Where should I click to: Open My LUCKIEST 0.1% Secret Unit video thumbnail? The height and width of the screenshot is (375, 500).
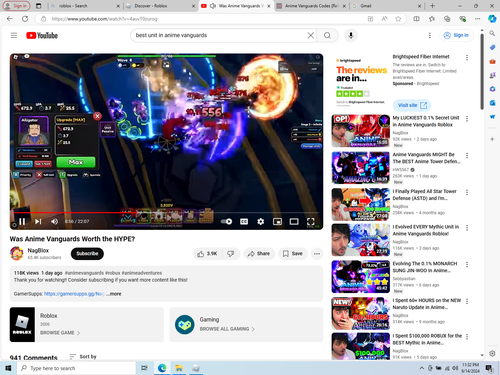point(361,131)
